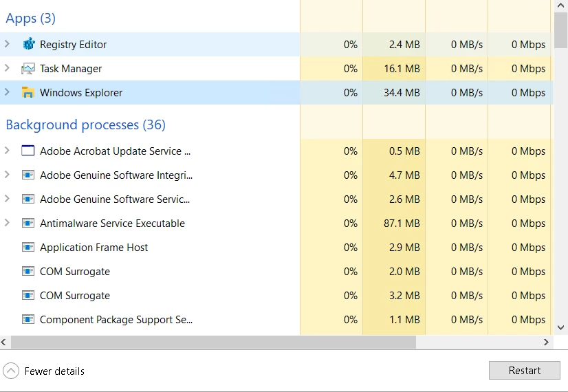Image resolution: width=568 pixels, height=392 pixels.
Task: Click the 16.1 MB memory value
Action: point(402,69)
